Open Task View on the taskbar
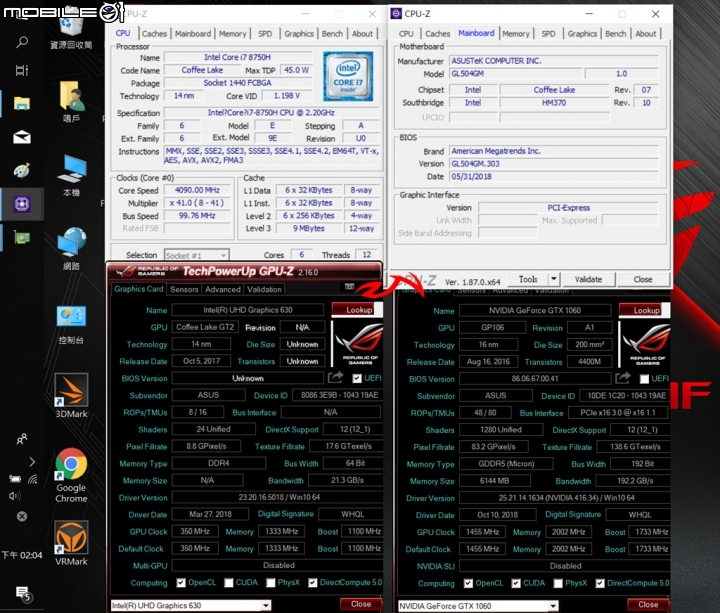Screen dimensions: 720x613 tap(22, 70)
